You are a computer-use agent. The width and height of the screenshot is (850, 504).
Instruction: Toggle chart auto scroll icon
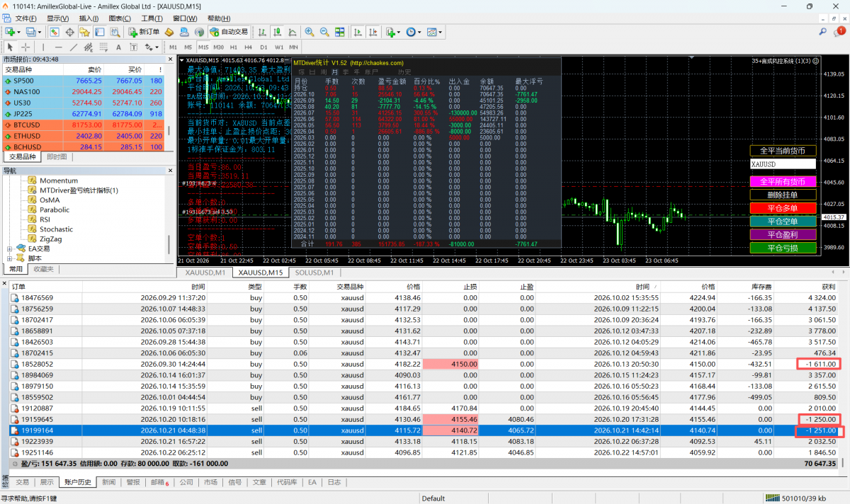pyautogui.click(x=357, y=32)
